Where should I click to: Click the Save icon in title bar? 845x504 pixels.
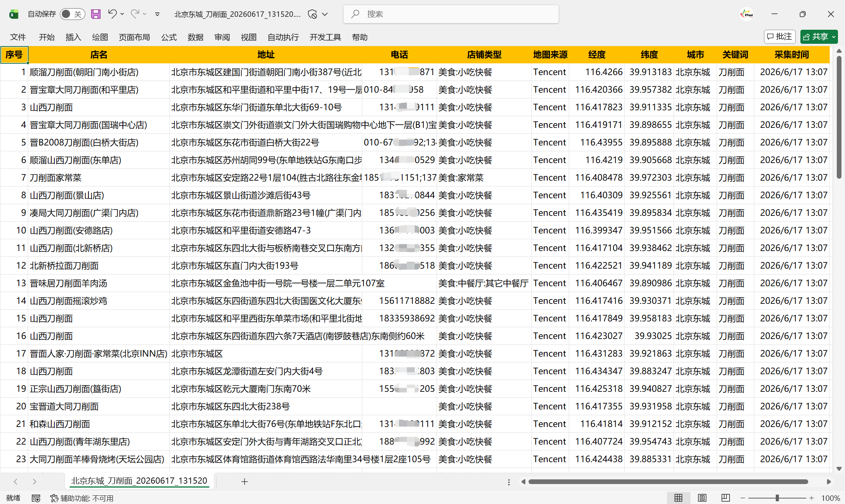click(x=96, y=14)
